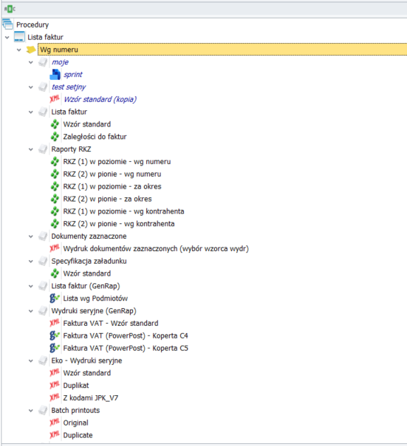This screenshot has width=407, height=446.
Task: Select the Original batch printout
Action: click(x=76, y=423)
